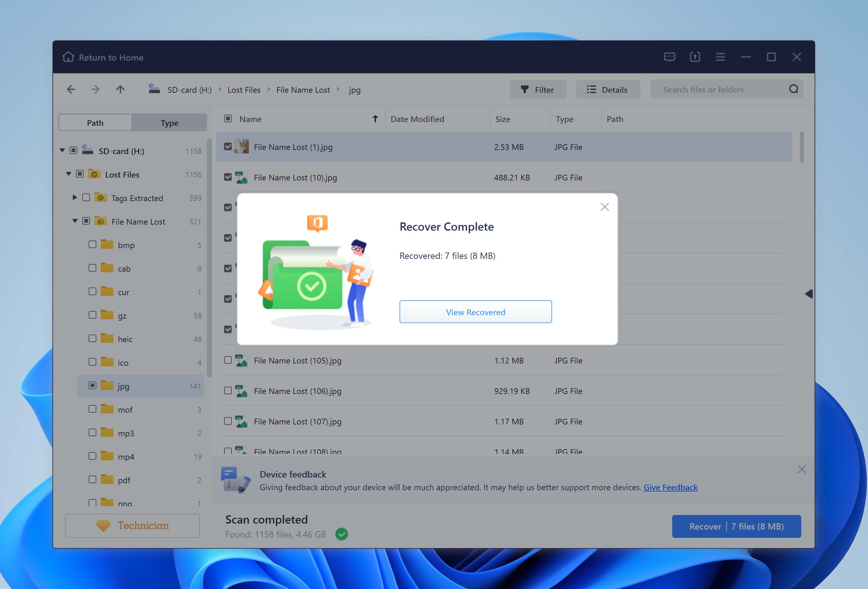Click the bmp folder icon
The width and height of the screenshot is (868, 589).
pos(107,245)
